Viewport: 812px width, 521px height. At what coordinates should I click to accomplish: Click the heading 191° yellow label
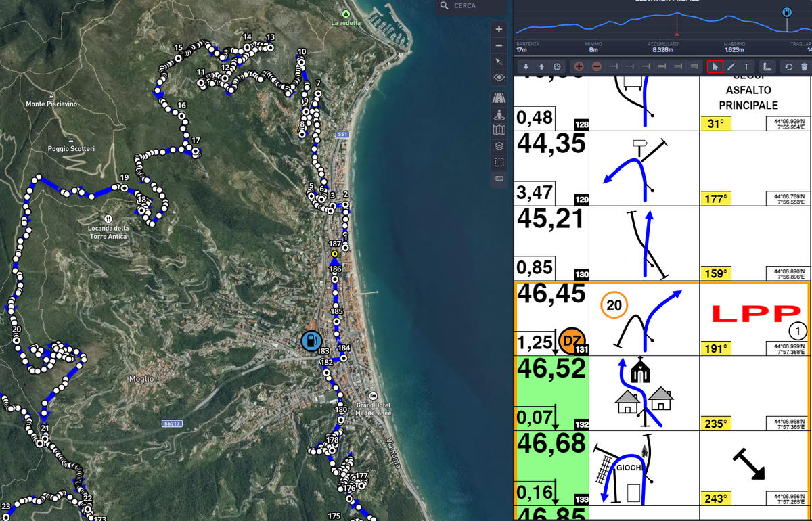click(716, 349)
